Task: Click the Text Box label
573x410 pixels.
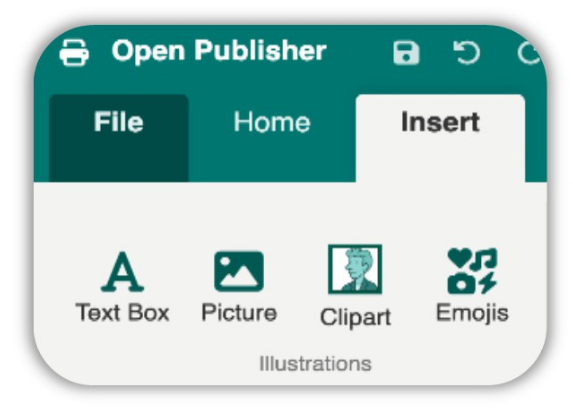Action: click(x=122, y=313)
